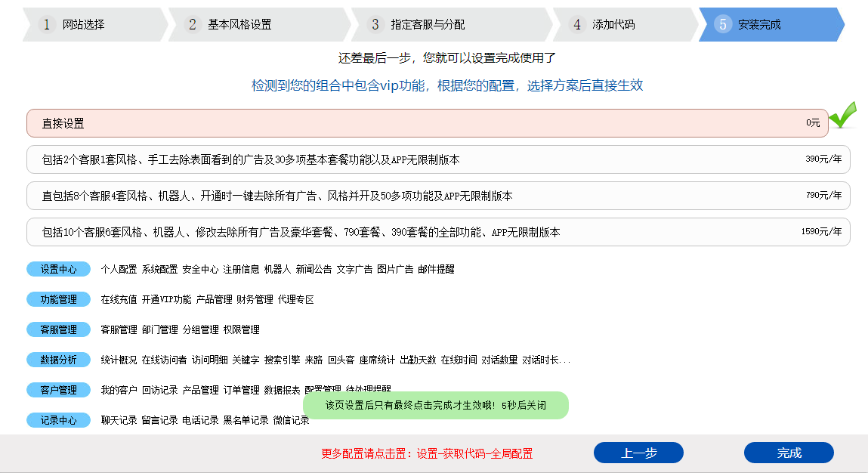Go to step 1 网站选择
Viewport: 868px width, 473px height.
pyautogui.click(x=95, y=24)
